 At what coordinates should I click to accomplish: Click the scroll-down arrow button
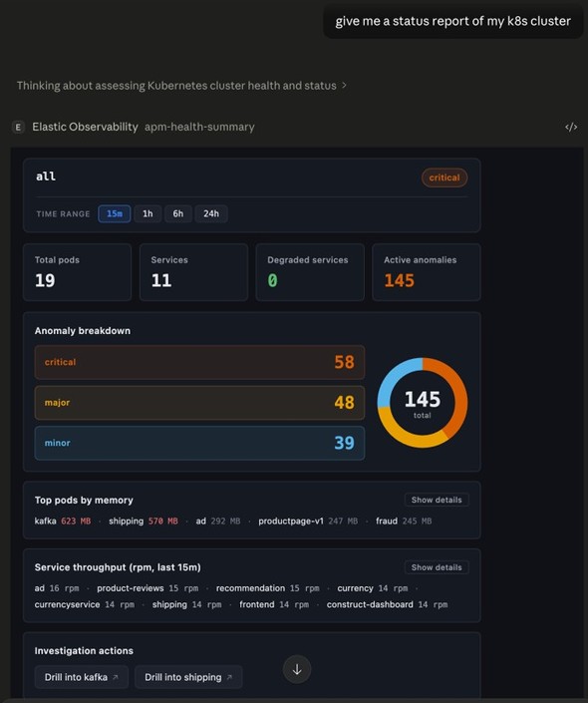click(x=297, y=669)
